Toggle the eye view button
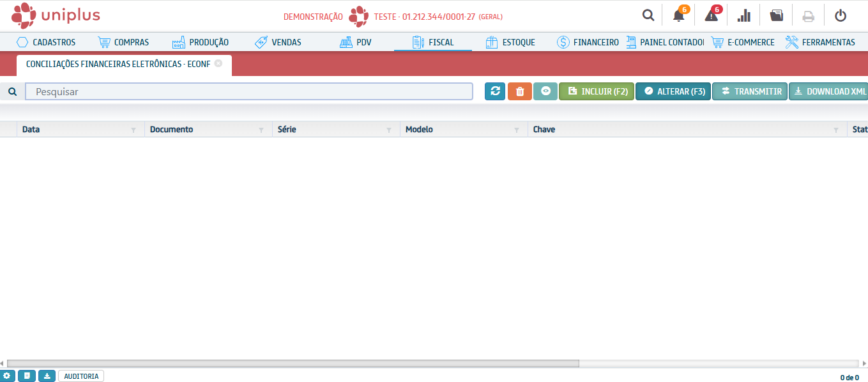This screenshot has width=868, height=382. (545, 91)
